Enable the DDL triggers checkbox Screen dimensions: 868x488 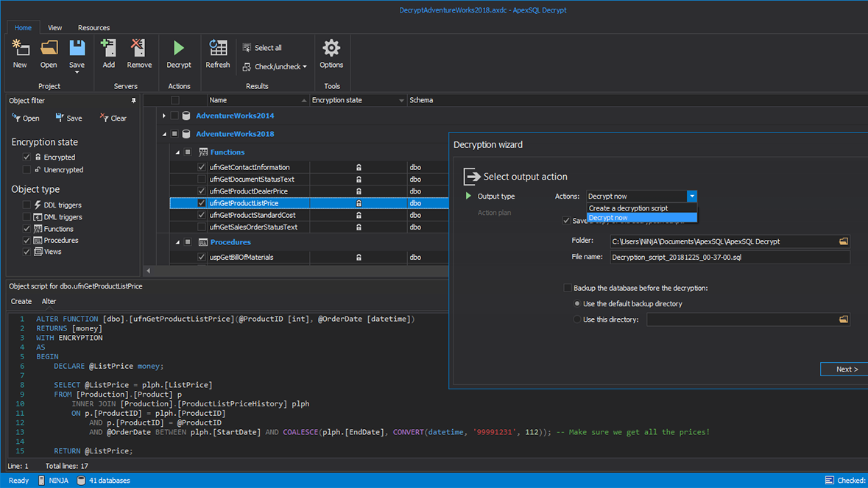tap(27, 205)
